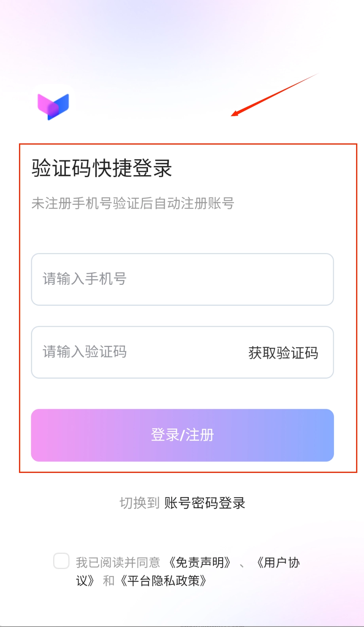Screen dimensions: 364x627
Task: Click the 切换到 text
Action: (139, 503)
